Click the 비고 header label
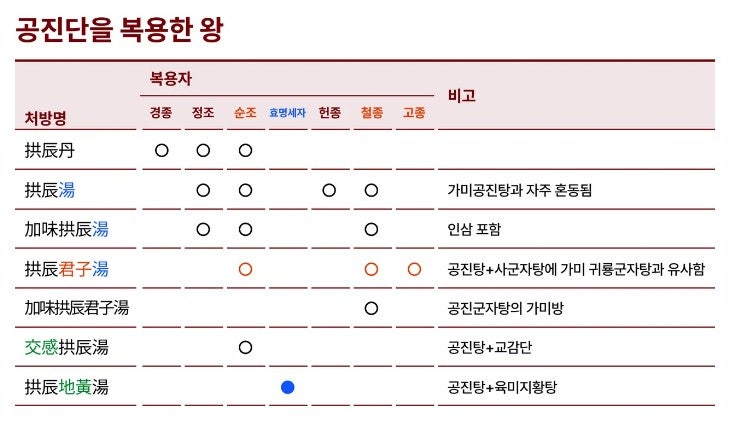741x426 pixels. click(x=462, y=96)
